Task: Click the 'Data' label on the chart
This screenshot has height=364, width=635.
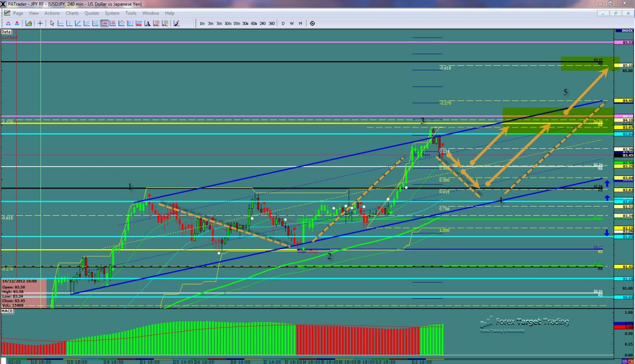Action: [x=6, y=32]
